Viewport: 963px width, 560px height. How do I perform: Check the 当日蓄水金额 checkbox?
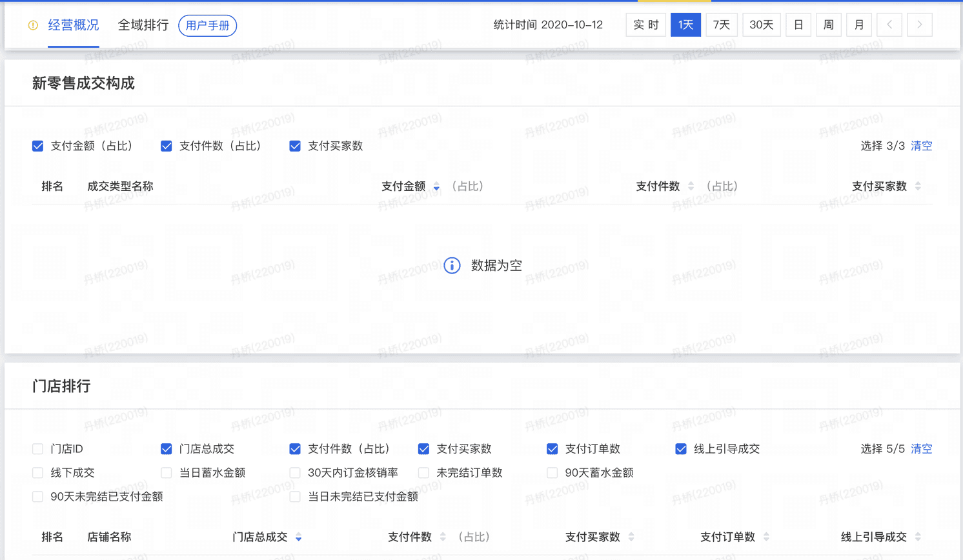[167, 472]
